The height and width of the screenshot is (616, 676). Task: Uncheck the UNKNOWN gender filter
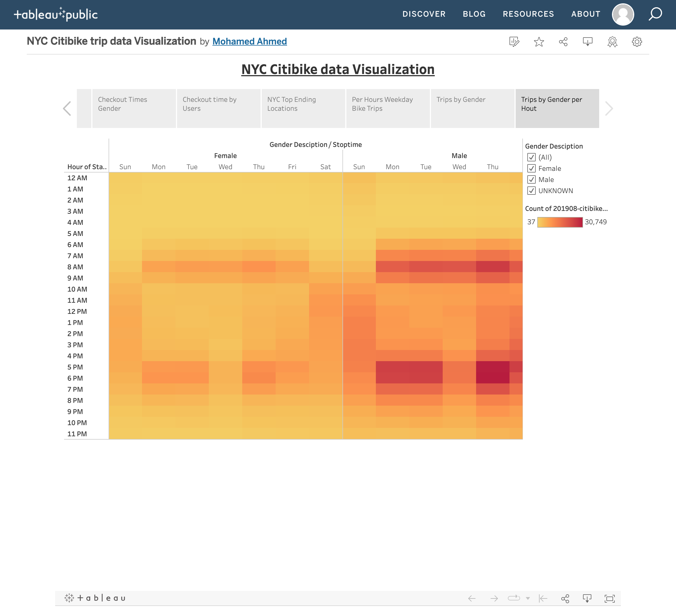click(x=531, y=190)
